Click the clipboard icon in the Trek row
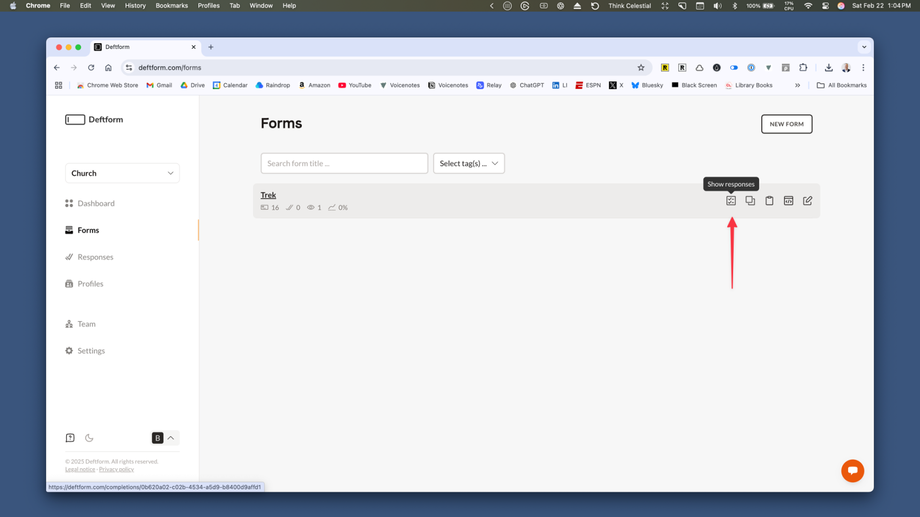920x517 pixels. [769, 201]
